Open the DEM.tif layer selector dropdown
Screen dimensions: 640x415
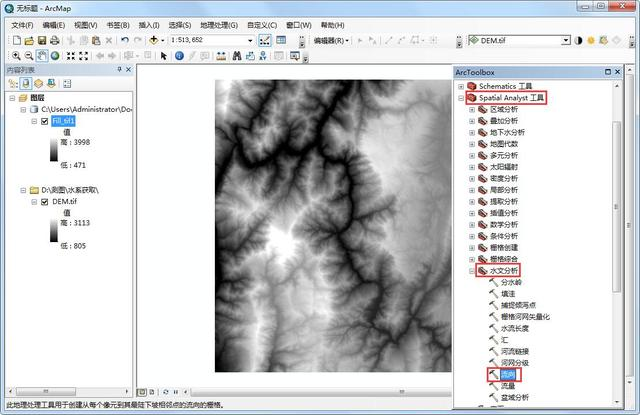[x=565, y=40]
